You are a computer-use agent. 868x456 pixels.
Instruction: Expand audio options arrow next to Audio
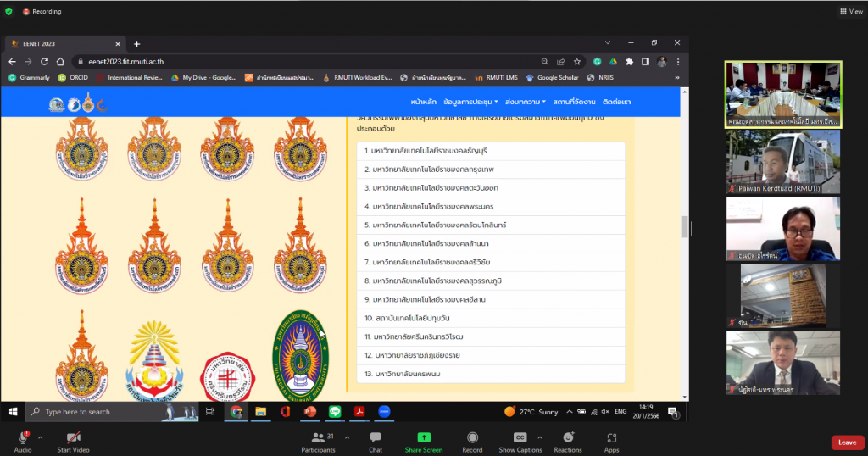tap(41, 437)
